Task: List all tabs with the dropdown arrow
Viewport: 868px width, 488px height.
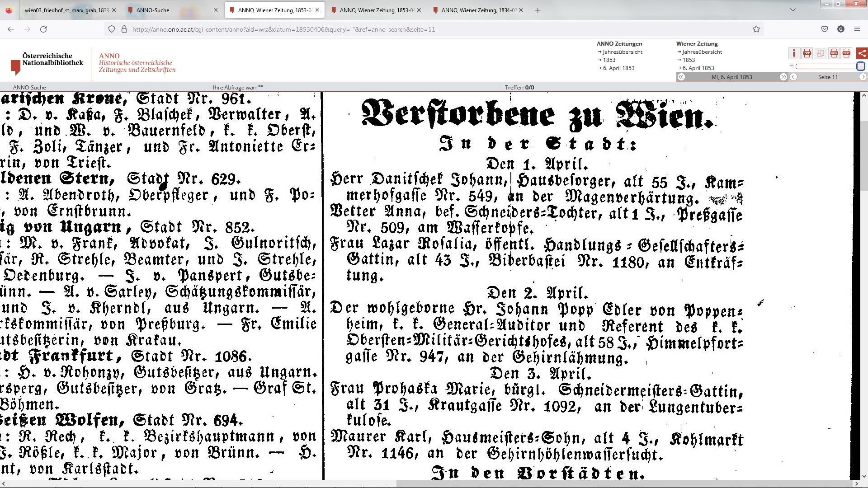Action: click(793, 10)
